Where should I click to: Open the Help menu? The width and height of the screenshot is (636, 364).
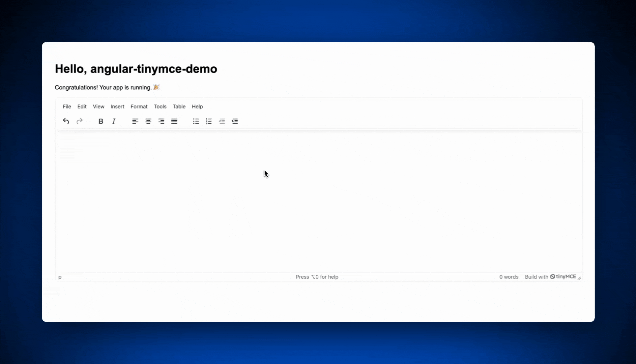click(x=197, y=107)
